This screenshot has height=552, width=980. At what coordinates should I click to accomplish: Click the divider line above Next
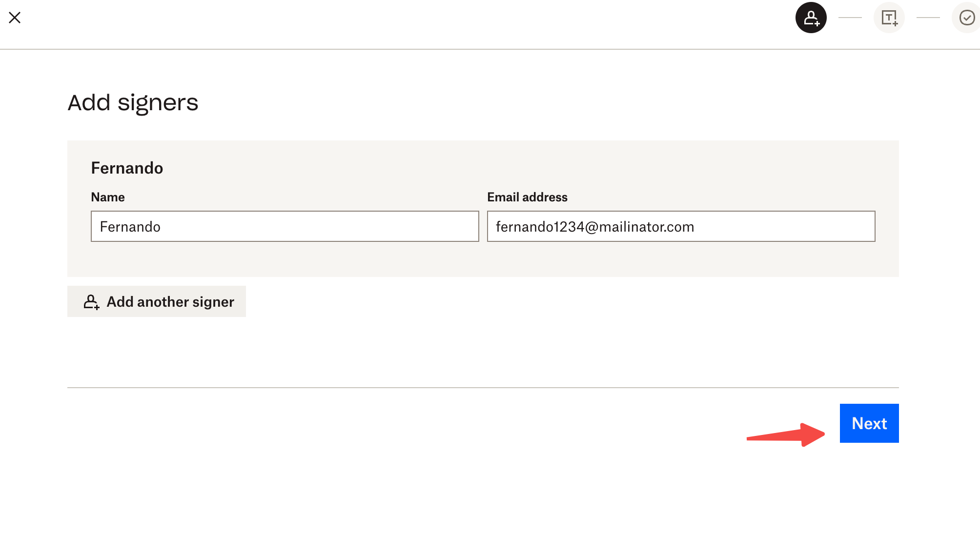pos(483,388)
